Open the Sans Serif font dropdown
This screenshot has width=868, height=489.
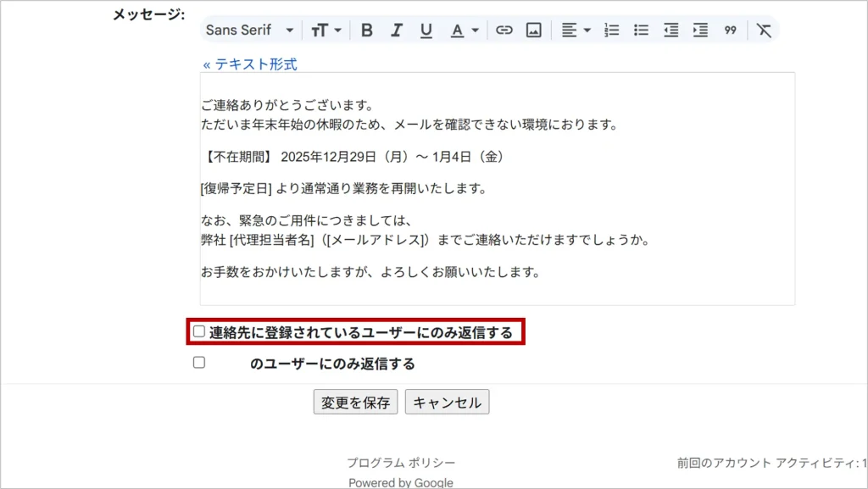[x=249, y=31]
